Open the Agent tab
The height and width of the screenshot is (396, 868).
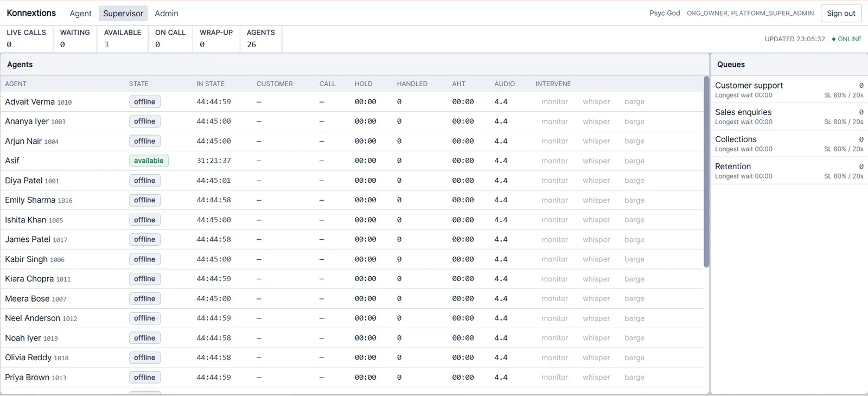tap(80, 14)
